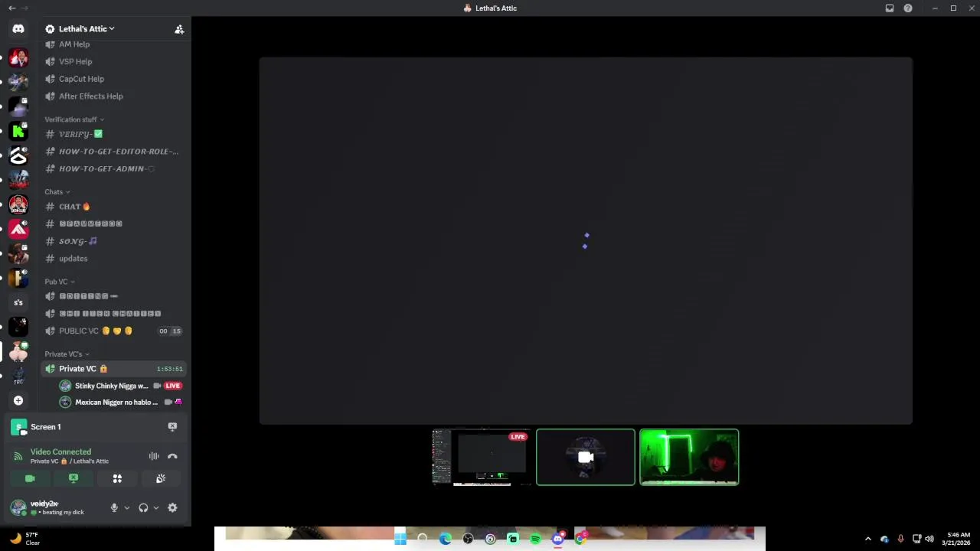980x551 pixels.
Task: Open Windows Start menu
Action: click(400, 539)
